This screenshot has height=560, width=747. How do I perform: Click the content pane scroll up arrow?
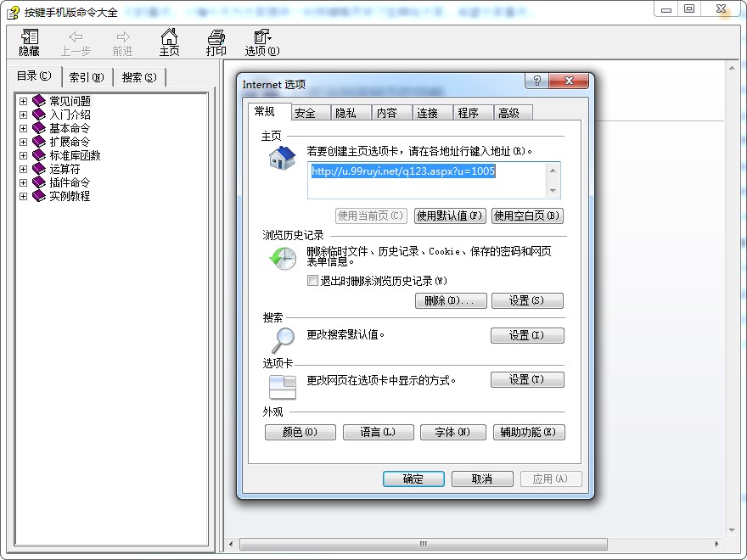point(732,68)
